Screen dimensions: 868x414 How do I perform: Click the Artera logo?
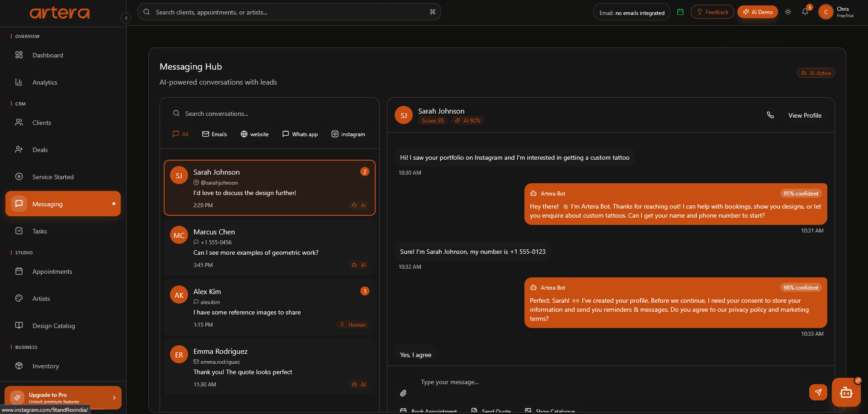pyautogui.click(x=60, y=13)
